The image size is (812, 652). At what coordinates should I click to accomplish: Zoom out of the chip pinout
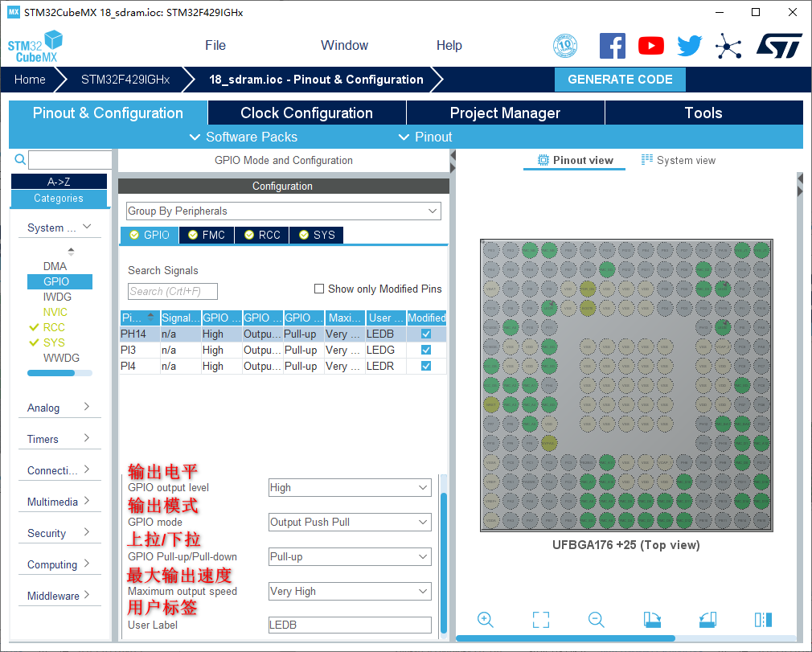click(x=596, y=619)
